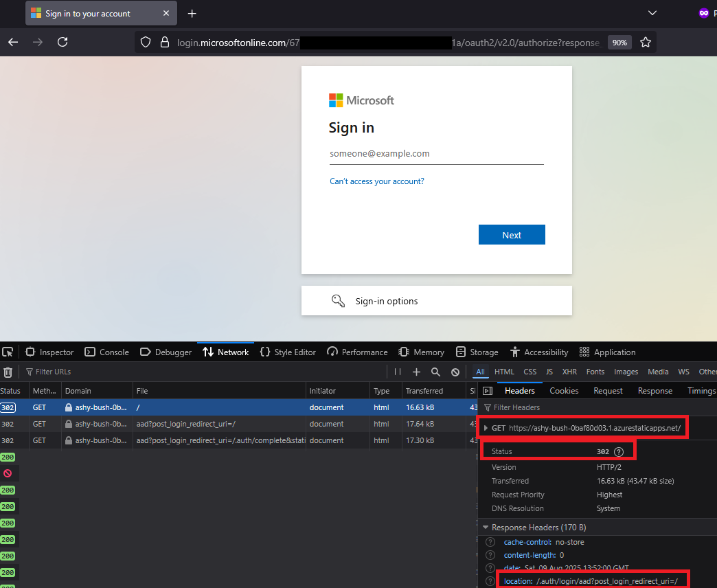Filter requests by Images

(x=626, y=372)
